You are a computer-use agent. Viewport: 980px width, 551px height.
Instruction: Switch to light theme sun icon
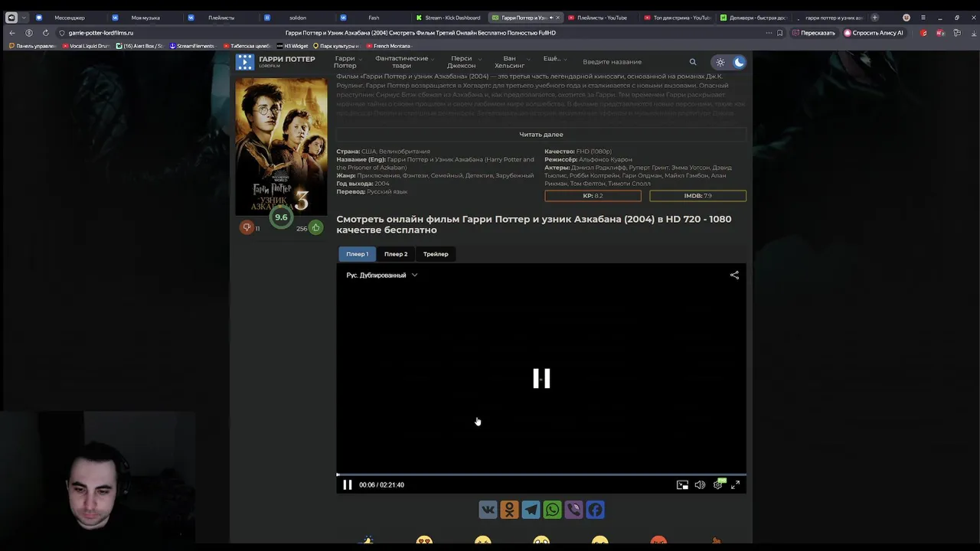point(720,62)
